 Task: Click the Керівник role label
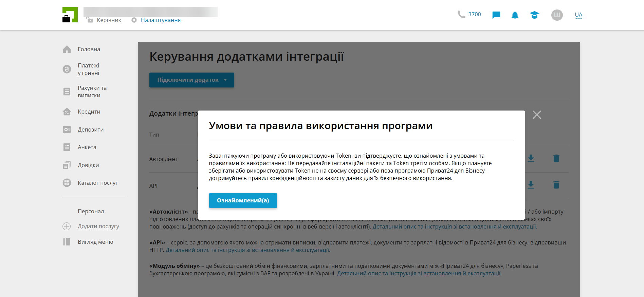pos(109,20)
